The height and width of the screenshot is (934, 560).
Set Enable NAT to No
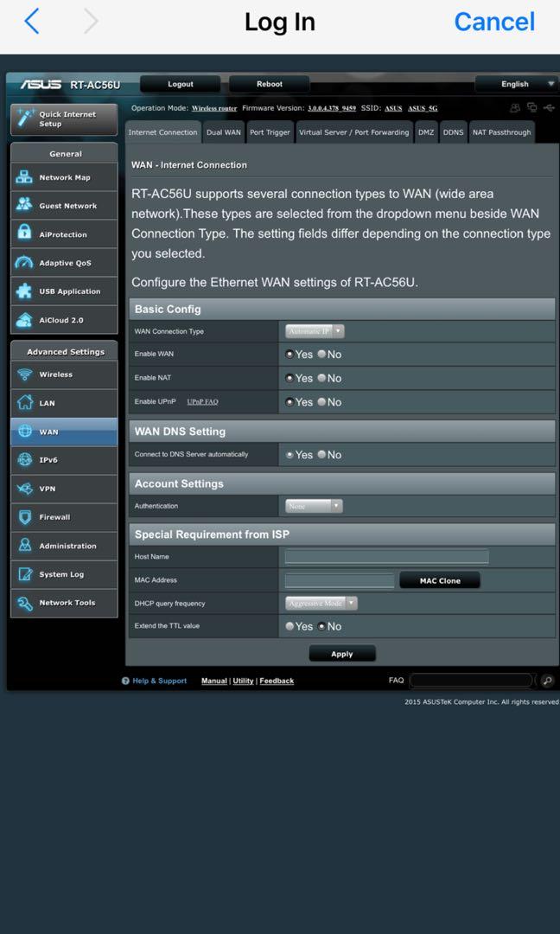coord(321,378)
